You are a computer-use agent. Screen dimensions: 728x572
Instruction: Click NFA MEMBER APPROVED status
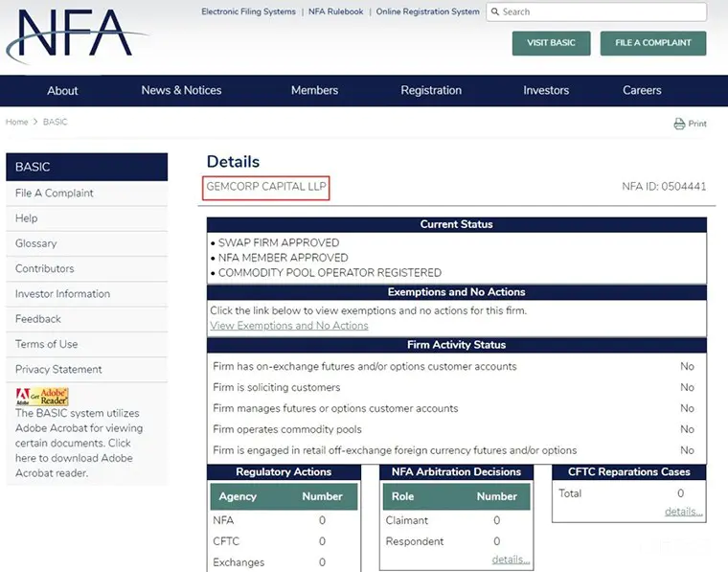pos(284,258)
